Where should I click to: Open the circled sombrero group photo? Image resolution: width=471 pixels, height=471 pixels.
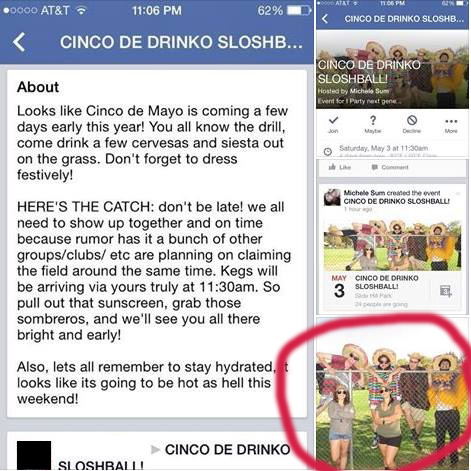(x=392, y=405)
